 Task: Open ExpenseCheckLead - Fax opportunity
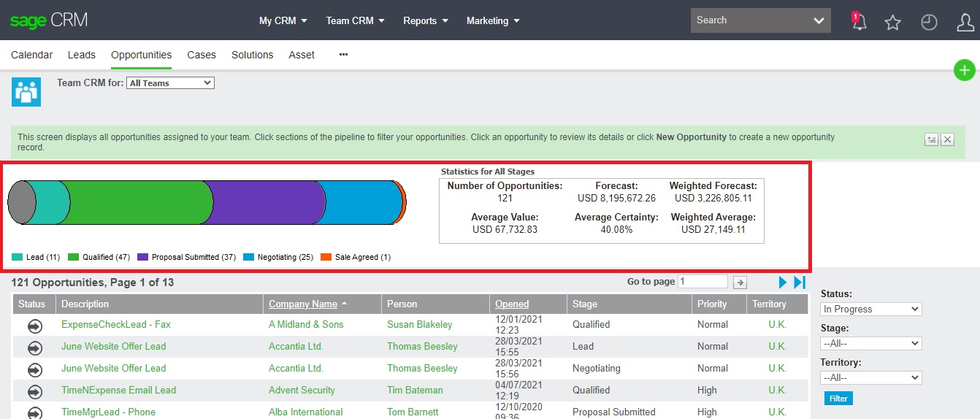pyautogui.click(x=116, y=324)
